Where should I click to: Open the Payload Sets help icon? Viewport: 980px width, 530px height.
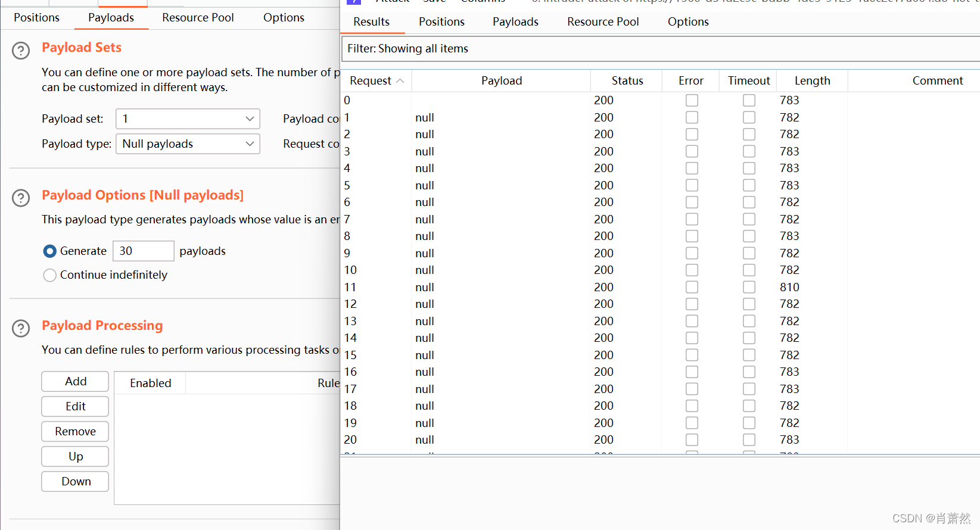21,51
